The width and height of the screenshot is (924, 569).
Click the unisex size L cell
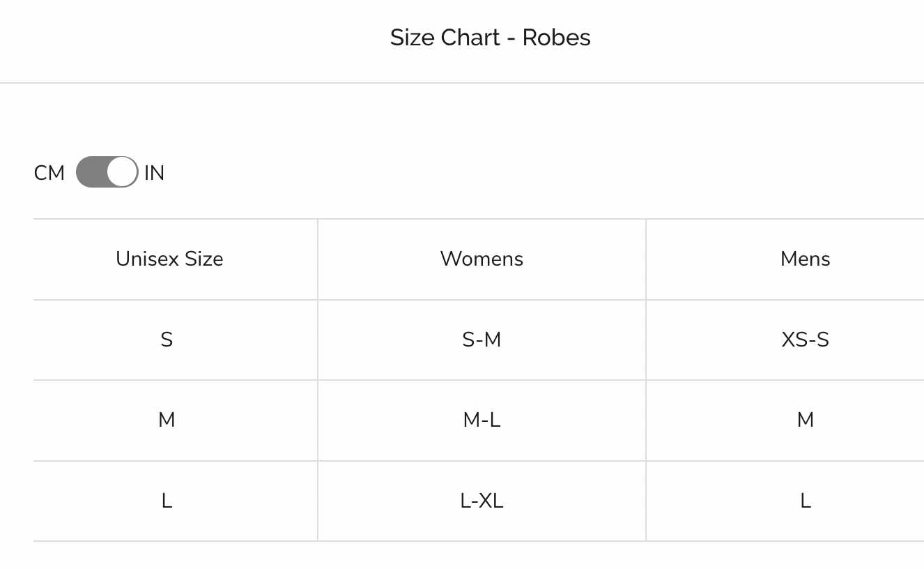click(167, 501)
